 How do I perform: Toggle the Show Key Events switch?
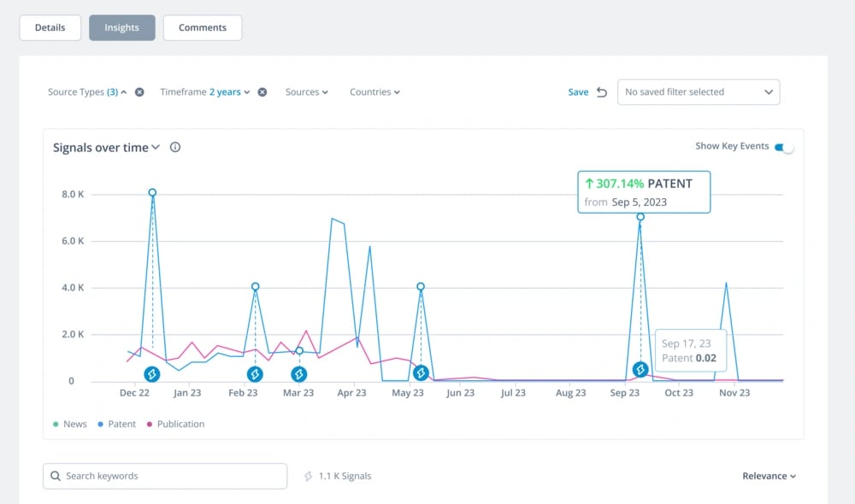click(x=783, y=147)
